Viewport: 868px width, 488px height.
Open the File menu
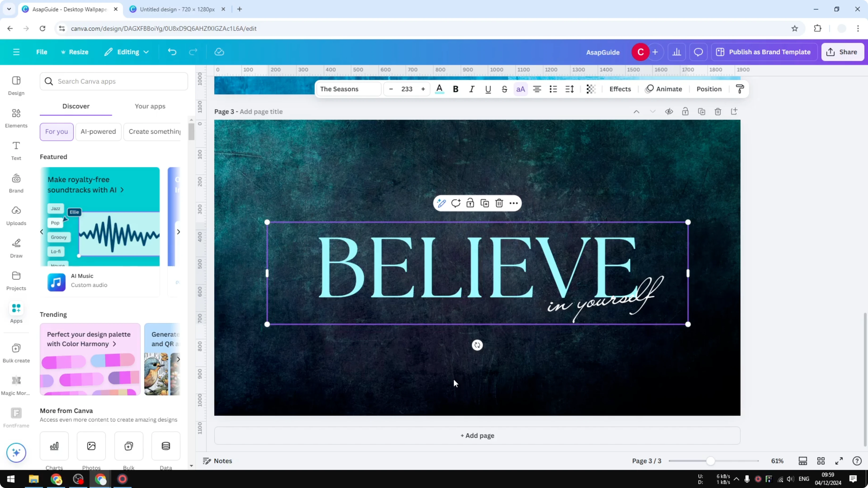click(42, 52)
